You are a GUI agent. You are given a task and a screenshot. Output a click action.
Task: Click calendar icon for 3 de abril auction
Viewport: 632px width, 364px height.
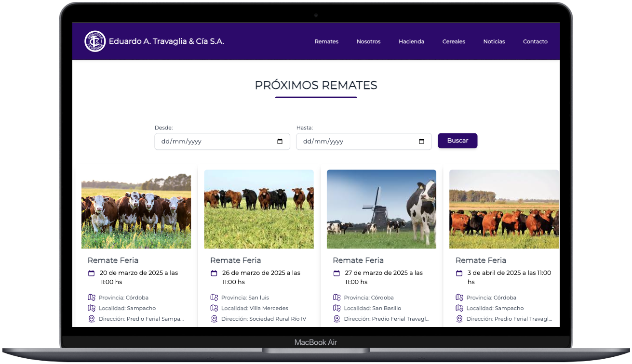(x=459, y=273)
